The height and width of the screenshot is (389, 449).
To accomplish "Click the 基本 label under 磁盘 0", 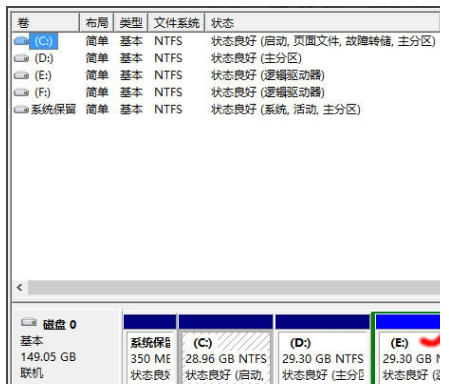I will pyautogui.click(x=31, y=341).
